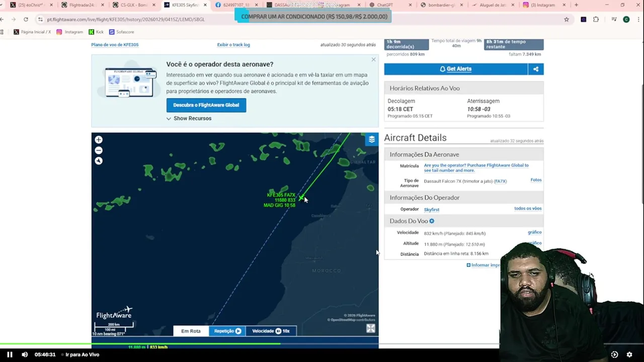Open the Kick bookmark
Image resolution: width=644 pixels, height=362 pixels.
click(x=96, y=32)
